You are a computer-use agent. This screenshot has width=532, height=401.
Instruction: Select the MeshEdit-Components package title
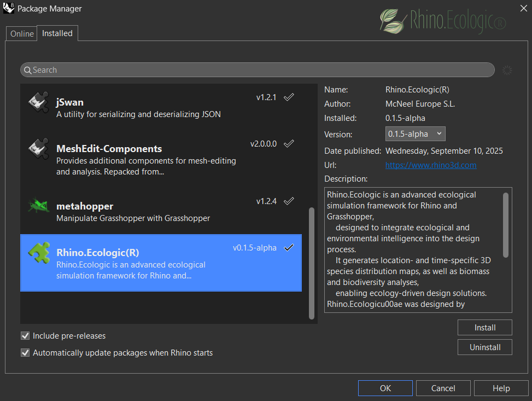[109, 149]
